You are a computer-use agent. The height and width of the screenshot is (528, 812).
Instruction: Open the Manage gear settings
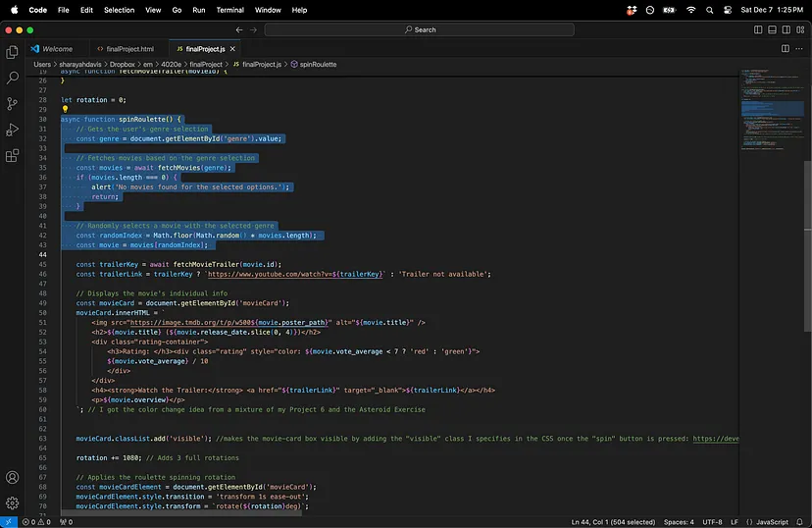[x=13, y=502]
